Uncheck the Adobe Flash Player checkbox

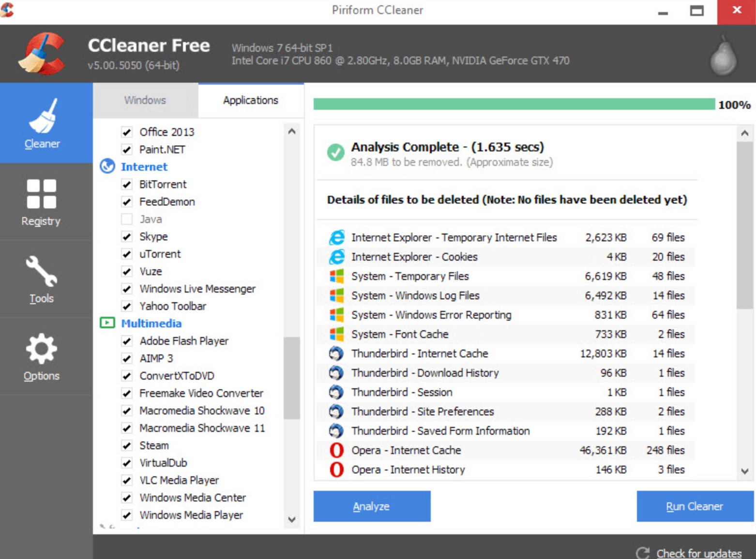click(x=127, y=341)
